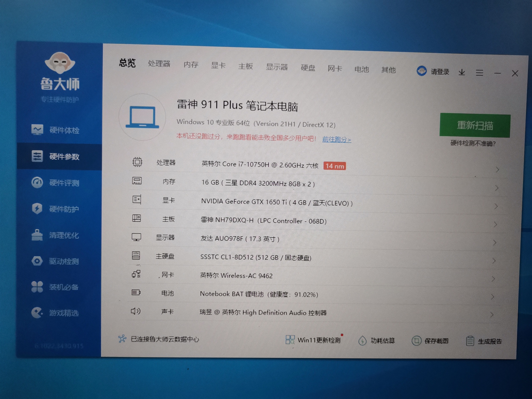The image size is (532, 399).
Task: Click the 功耗估算 button
Action: (377, 340)
